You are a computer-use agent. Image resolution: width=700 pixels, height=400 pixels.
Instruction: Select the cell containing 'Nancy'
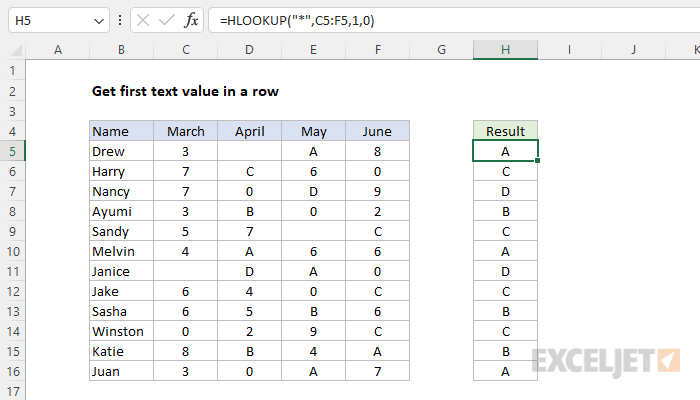(x=121, y=192)
